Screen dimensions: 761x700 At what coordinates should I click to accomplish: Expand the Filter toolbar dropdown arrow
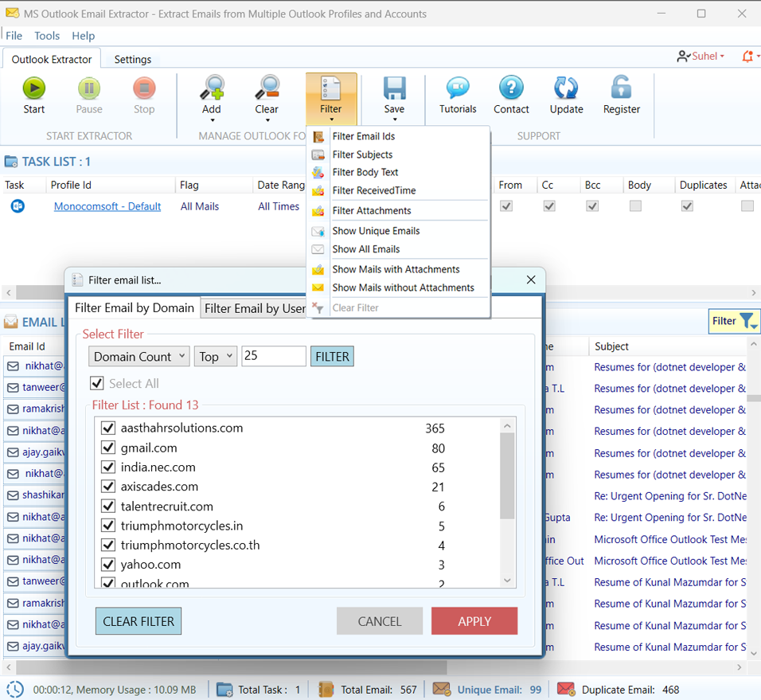click(x=331, y=120)
